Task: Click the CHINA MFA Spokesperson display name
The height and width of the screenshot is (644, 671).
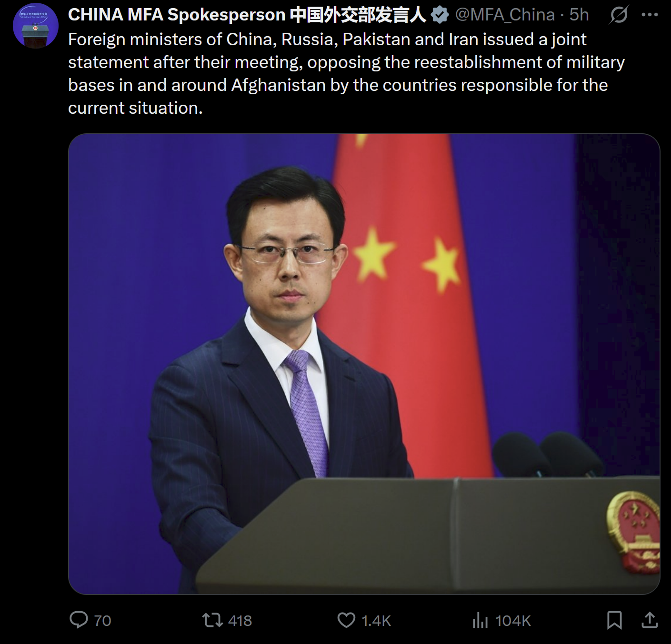Action: 177,15
